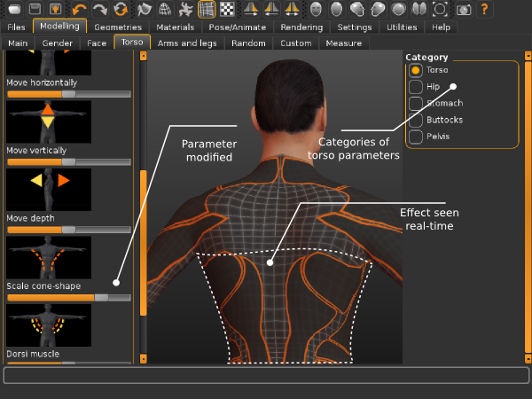This screenshot has width=532, height=399.
Task: Click the Move vertically thumbnail image
Action: coord(49,120)
